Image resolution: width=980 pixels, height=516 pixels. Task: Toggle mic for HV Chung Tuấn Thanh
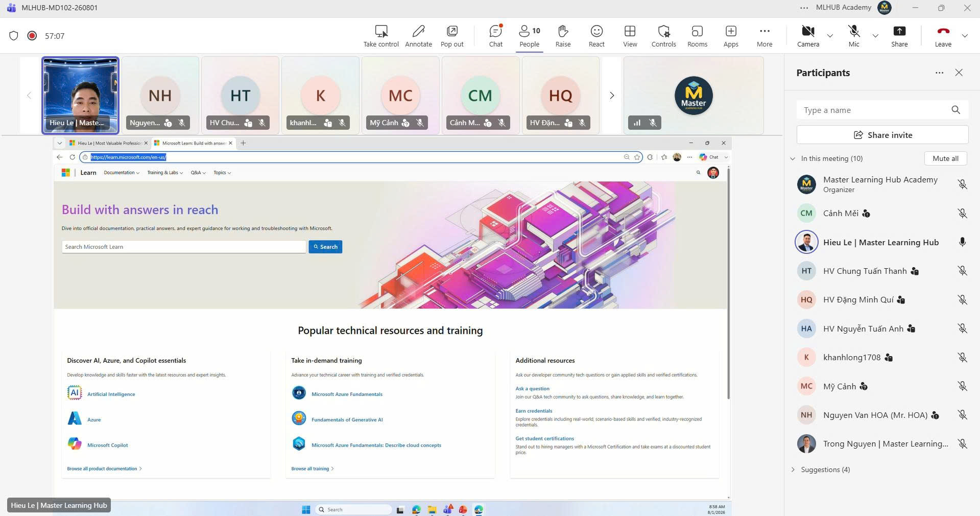(962, 271)
